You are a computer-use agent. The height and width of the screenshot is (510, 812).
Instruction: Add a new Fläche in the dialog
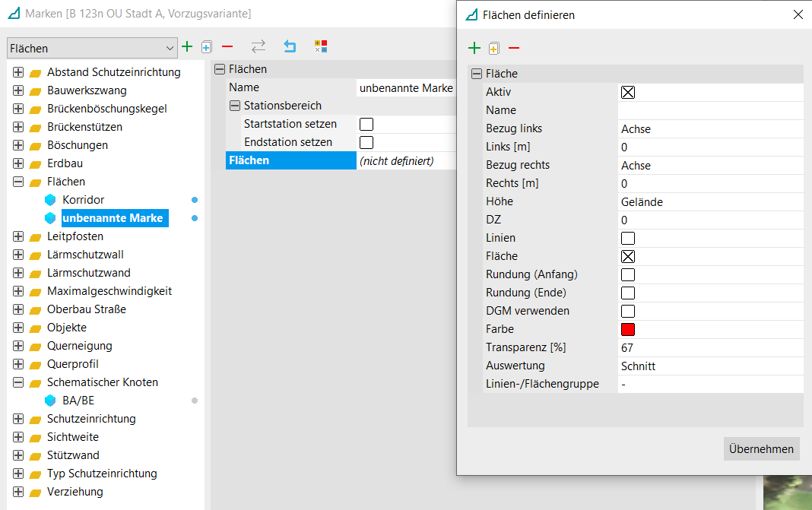click(474, 49)
